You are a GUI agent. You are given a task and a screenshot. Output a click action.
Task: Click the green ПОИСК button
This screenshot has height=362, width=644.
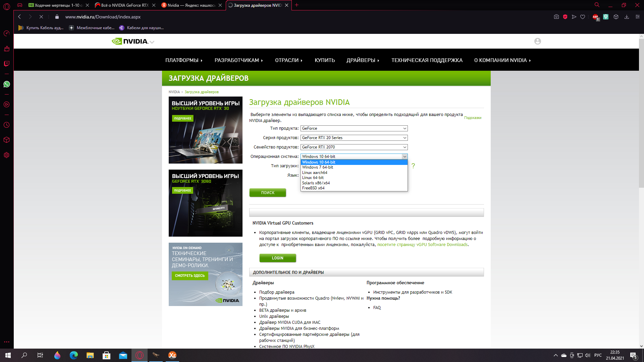pos(268,193)
